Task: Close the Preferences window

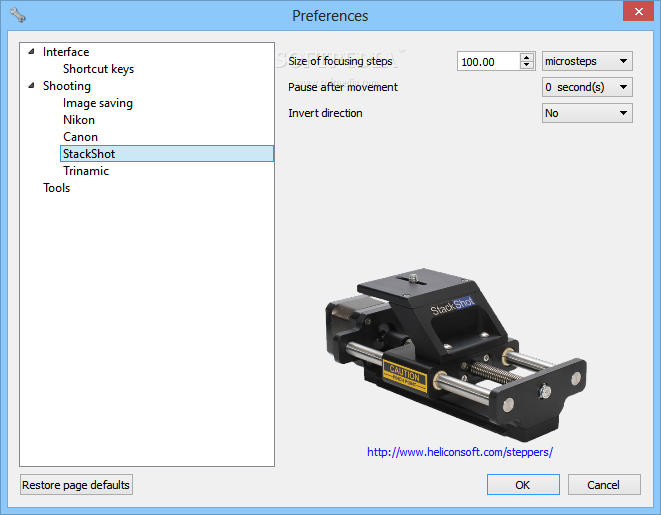Action: [638, 11]
